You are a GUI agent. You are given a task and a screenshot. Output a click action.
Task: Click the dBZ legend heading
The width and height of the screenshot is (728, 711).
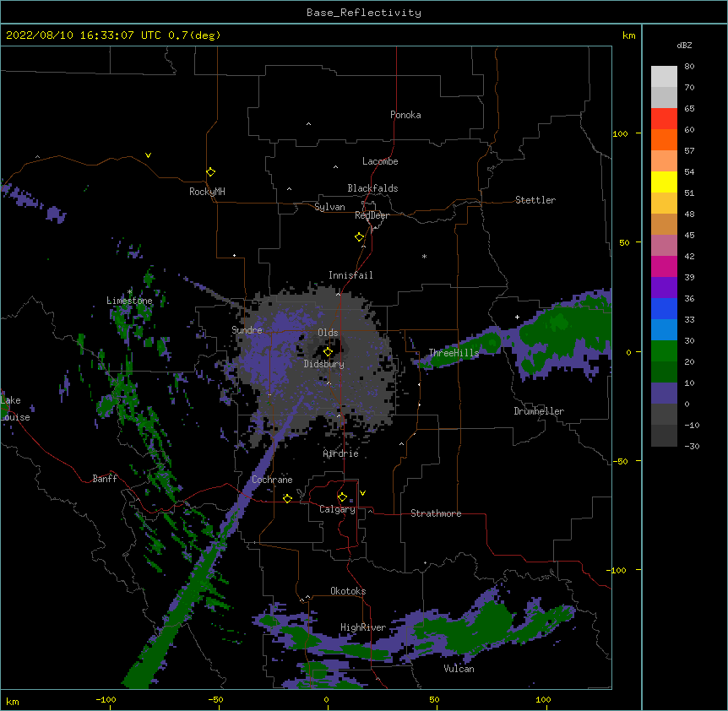click(x=684, y=45)
